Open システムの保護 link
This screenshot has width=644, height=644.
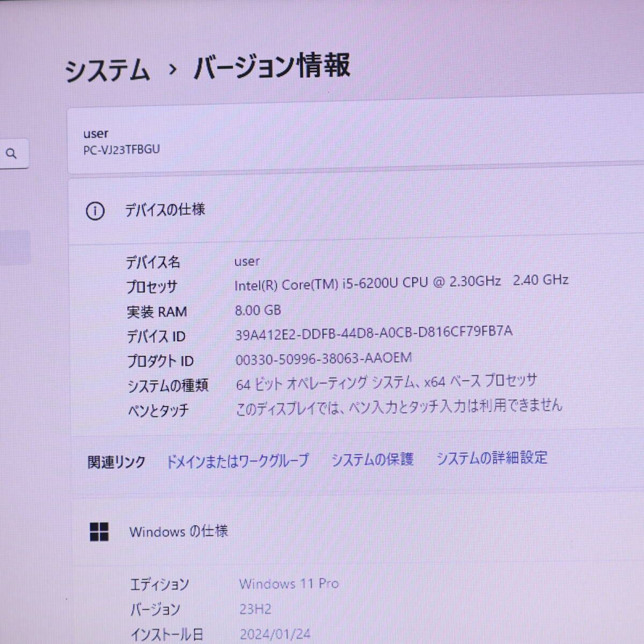[x=372, y=459]
